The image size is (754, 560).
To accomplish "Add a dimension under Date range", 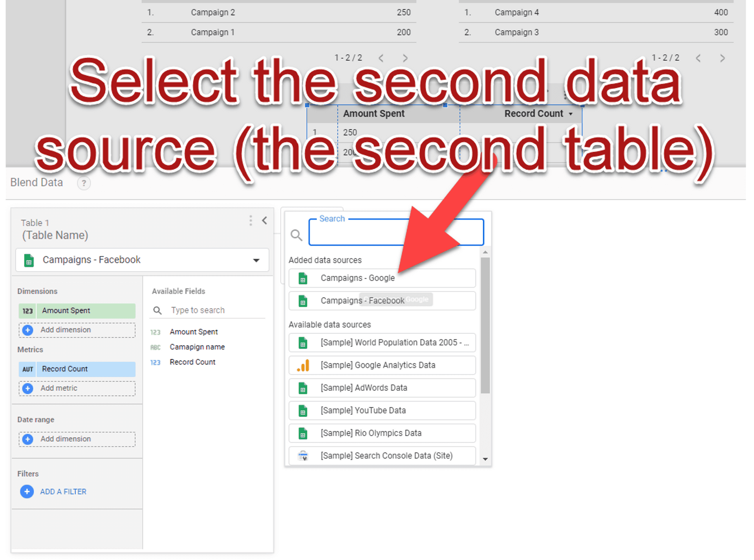I will pyautogui.click(x=77, y=439).
